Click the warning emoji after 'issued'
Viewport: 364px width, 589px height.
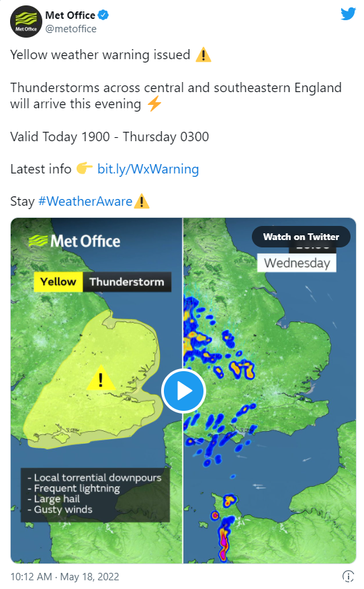tap(203, 55)
